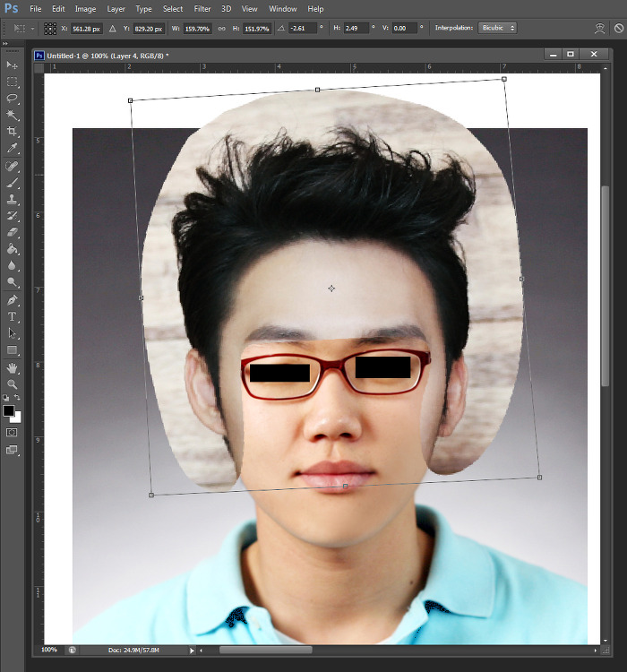Cancel the transform with the cancel button

point(618,29)
